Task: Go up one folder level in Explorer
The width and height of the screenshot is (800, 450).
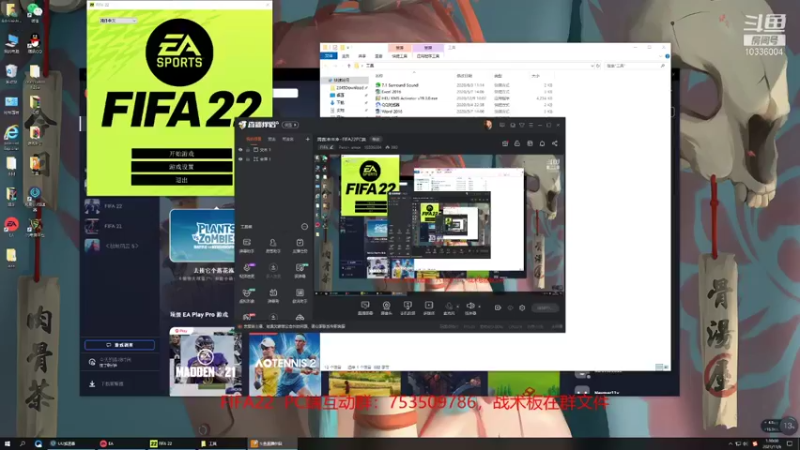Action: (349, 66)
